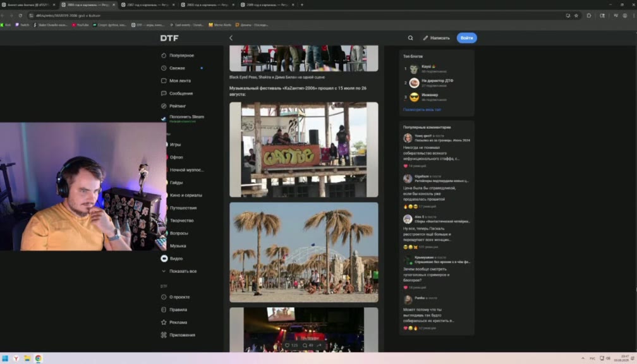
Task: Click the Рейтинг sidebar icon
Action: tap(164, 106)
